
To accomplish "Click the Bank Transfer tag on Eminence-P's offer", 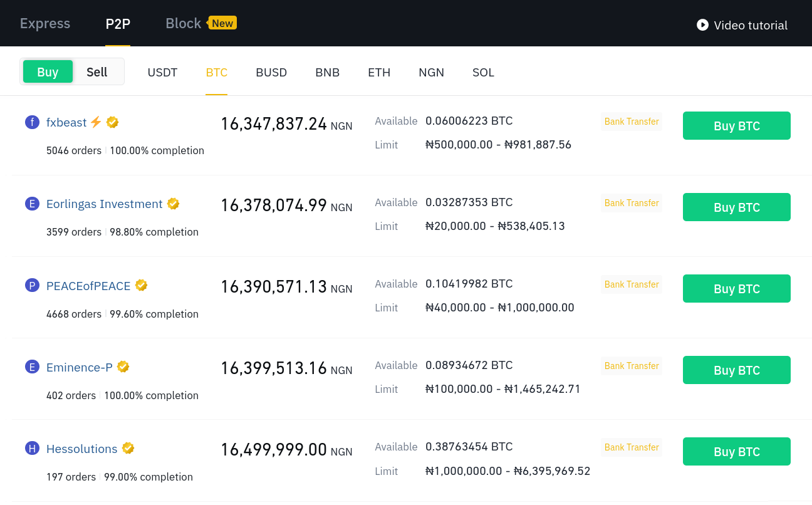I will tap(632, 366).
